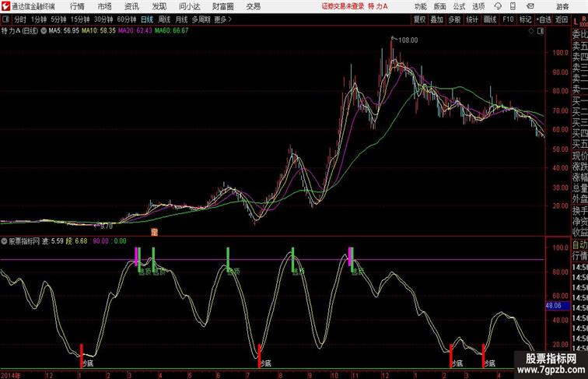
Task: Open the 行情 menu
Action: [x=77, y=6]
